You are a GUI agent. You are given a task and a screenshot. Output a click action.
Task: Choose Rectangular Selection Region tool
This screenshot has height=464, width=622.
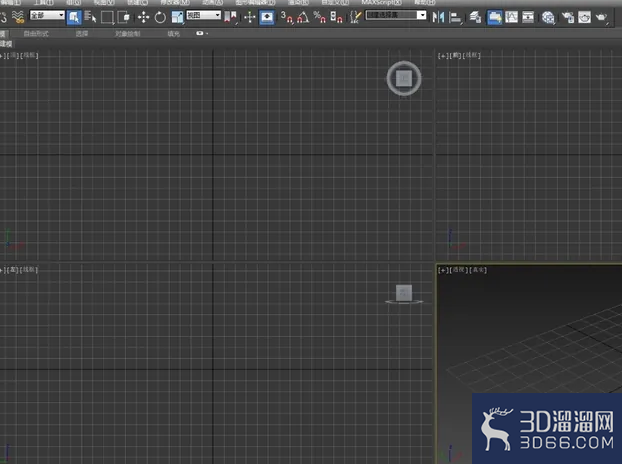pos(107,17)
